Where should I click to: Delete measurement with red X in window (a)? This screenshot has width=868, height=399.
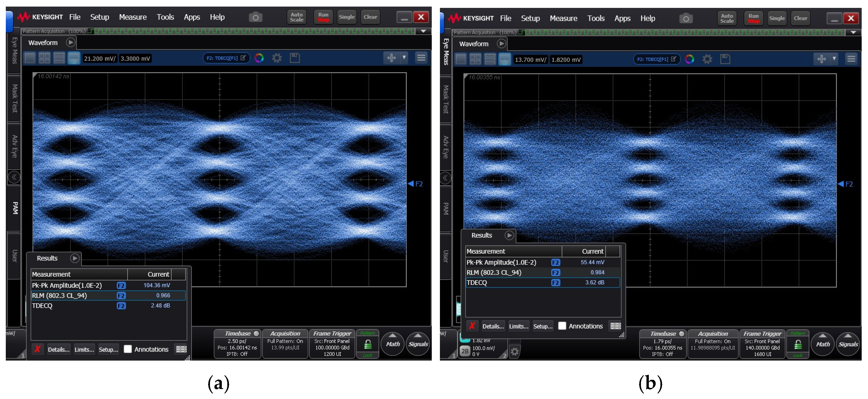[x=37, y=349]
